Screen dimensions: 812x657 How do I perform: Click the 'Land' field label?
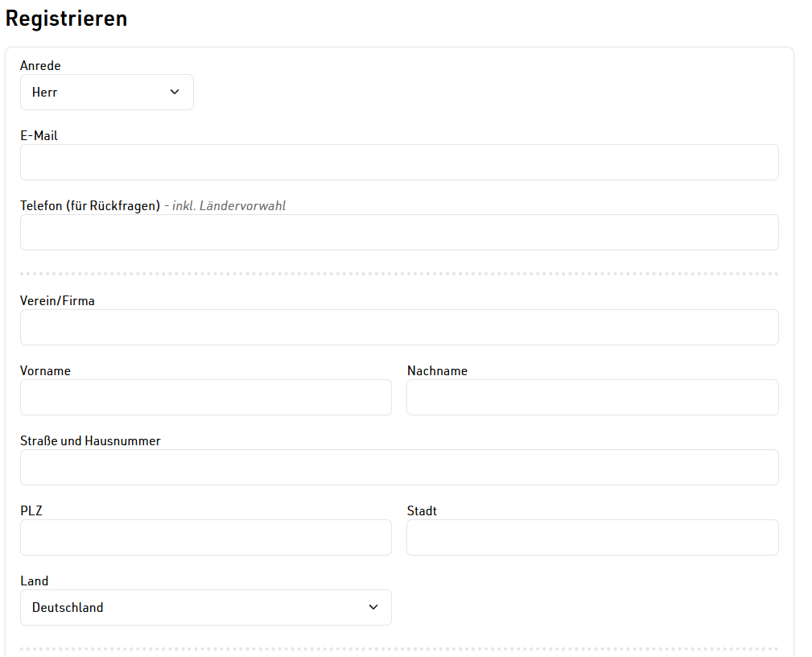click(x=34, y=581)
